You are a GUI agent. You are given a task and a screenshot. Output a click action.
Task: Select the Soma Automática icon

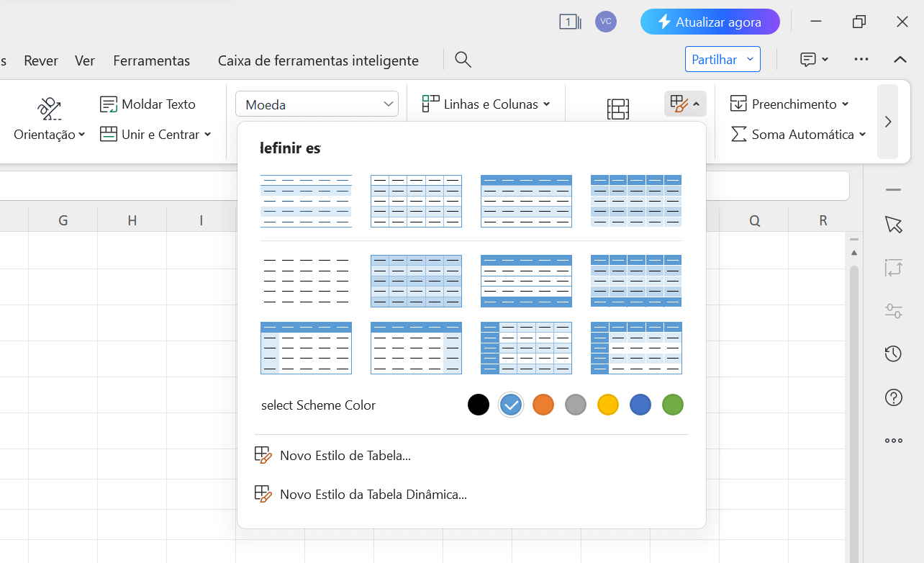pos(738,134)
